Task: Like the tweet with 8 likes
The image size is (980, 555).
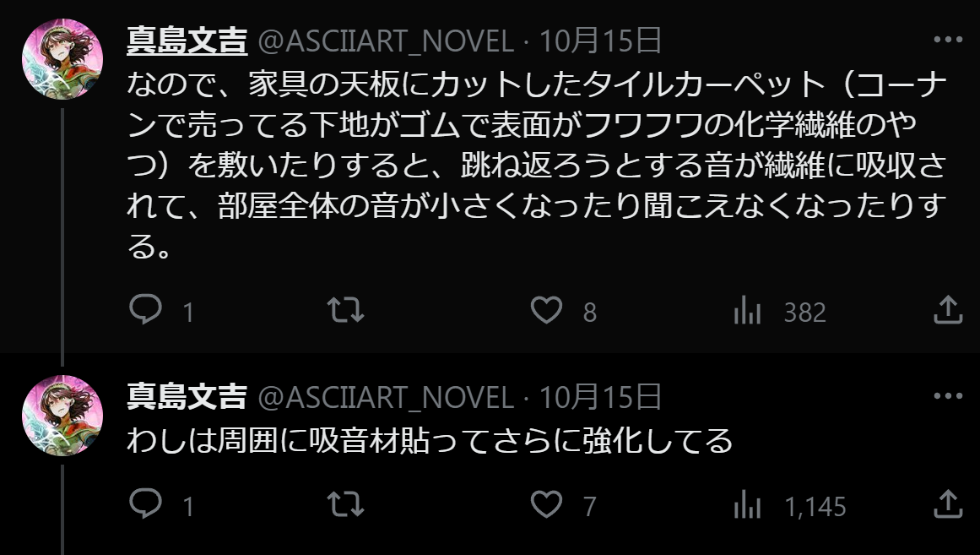Action: [x=546, y=310]
